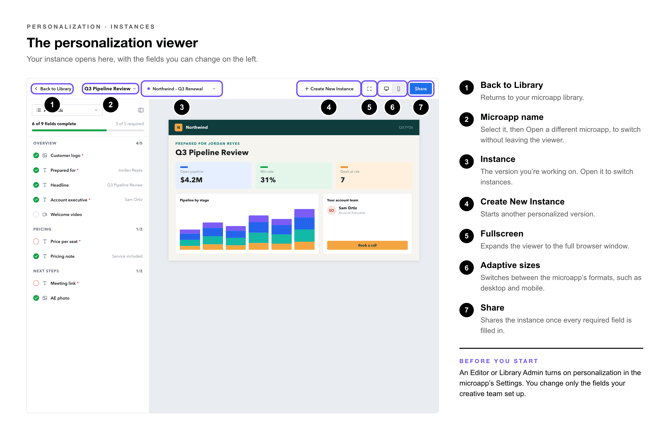Select the Welcome video field label

[66, 215]
